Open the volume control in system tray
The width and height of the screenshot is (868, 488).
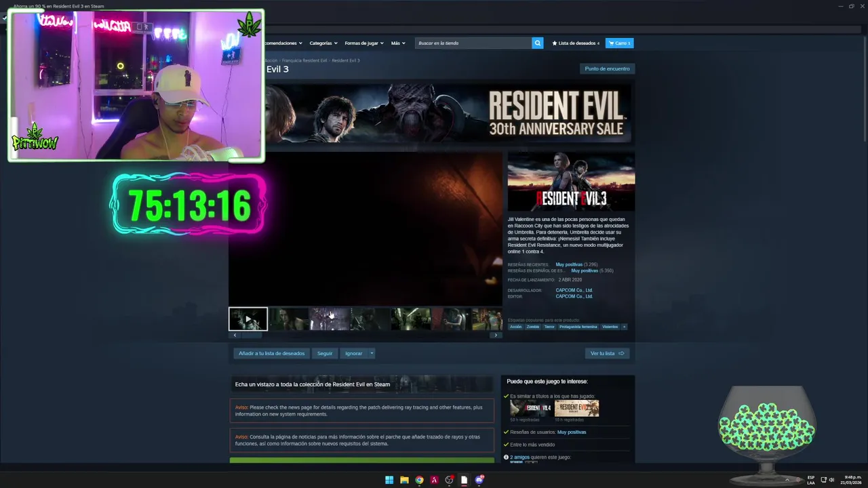coord(831,480)
